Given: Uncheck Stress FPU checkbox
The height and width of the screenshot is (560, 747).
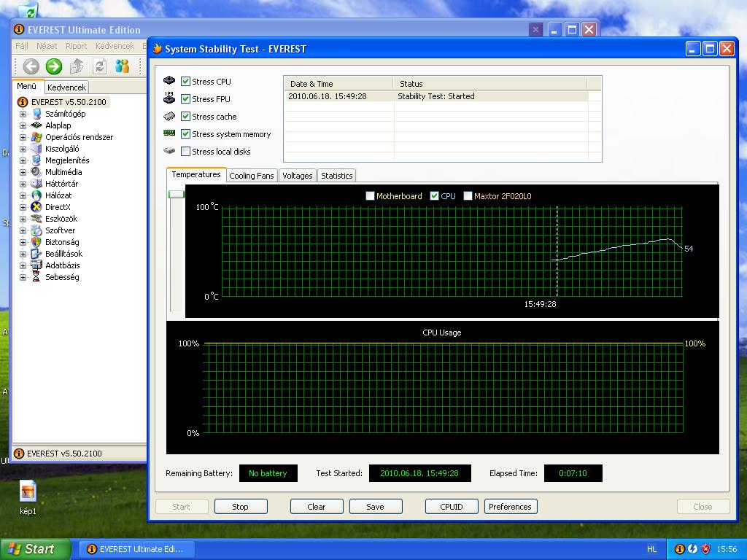Looking at the screenshot, I should (x=186, y=99).
